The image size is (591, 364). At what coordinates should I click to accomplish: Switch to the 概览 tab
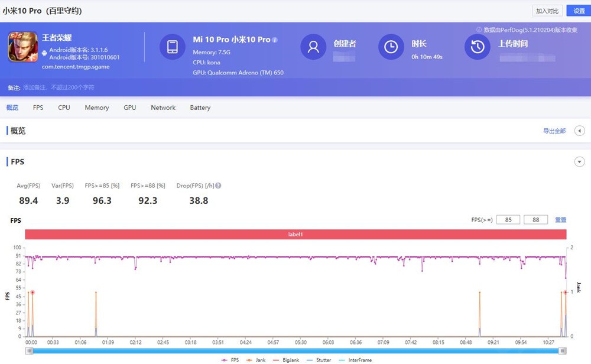(12, 108)
